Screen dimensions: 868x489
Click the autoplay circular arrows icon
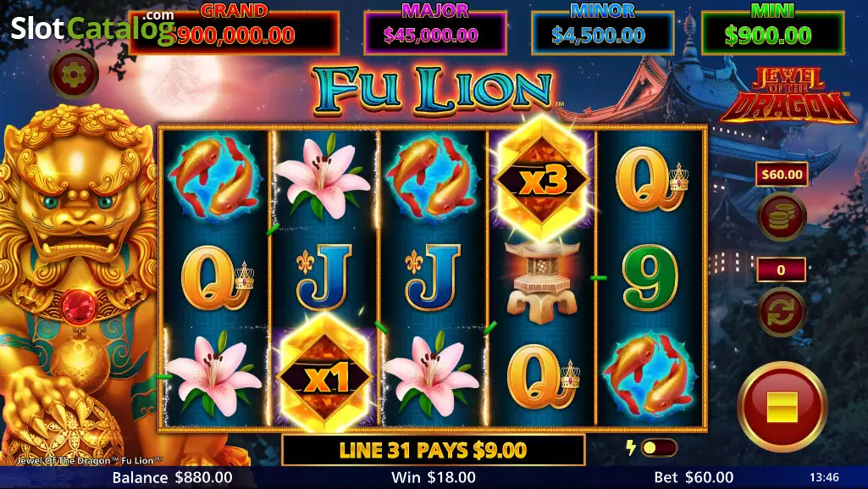[781, 312]
